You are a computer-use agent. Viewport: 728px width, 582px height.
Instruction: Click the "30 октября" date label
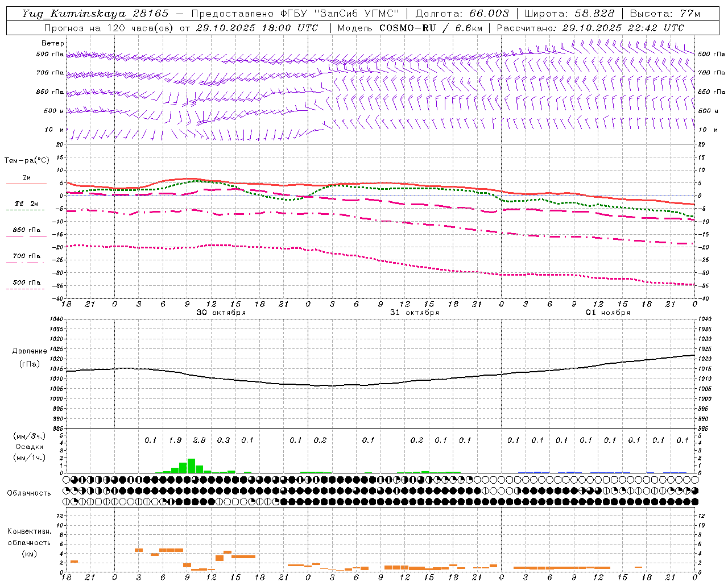point(221,313)
